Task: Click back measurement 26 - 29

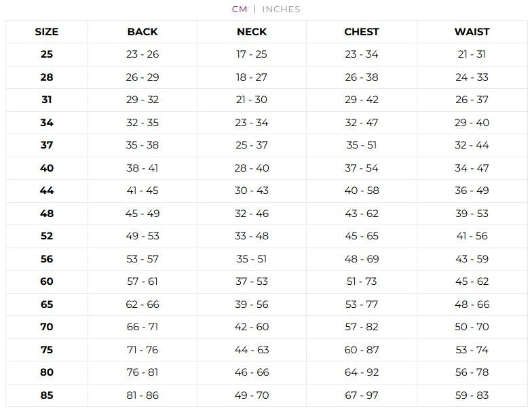Action: pos(142,77)
